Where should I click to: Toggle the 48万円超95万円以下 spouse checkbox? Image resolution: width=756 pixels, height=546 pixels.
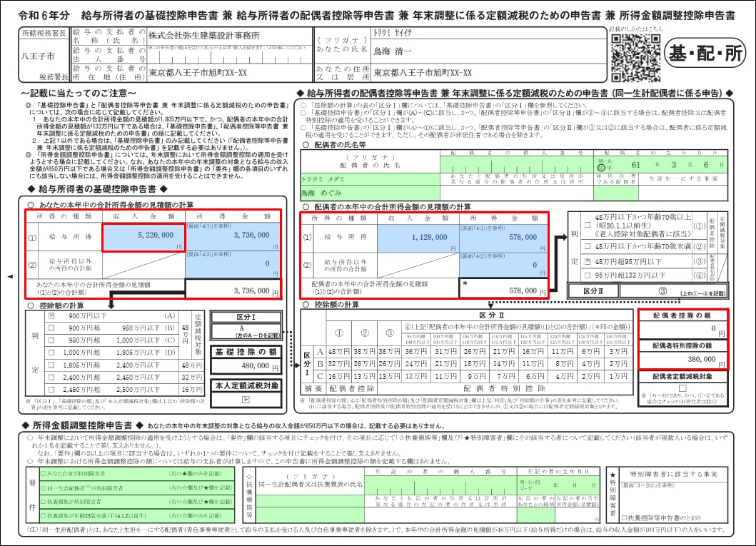tap(588, 262)
